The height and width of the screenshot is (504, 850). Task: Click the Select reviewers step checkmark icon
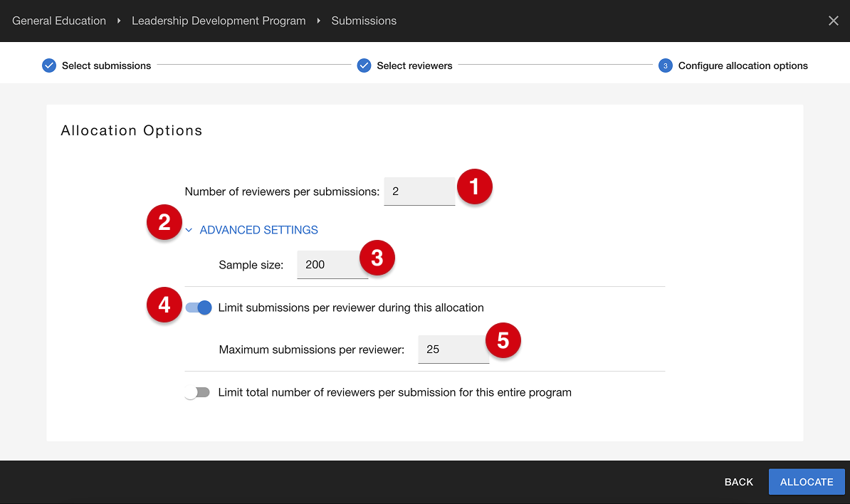coord(364,65)
